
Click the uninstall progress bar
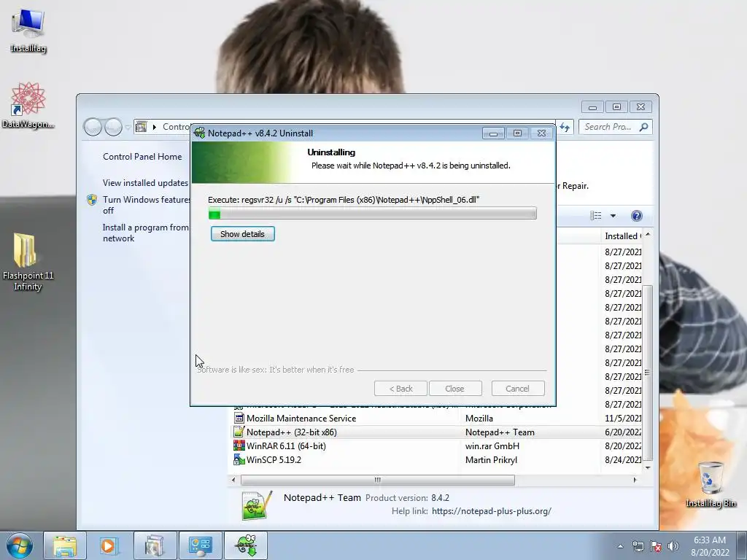click(x=373, y=214)
